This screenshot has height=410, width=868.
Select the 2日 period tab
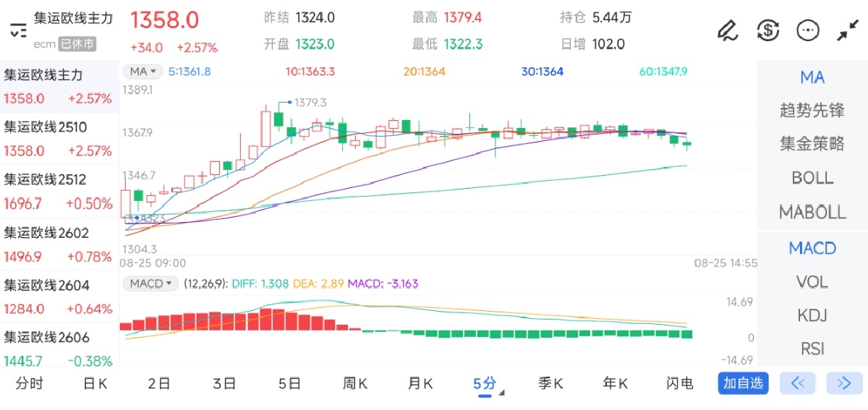(159, 383)
